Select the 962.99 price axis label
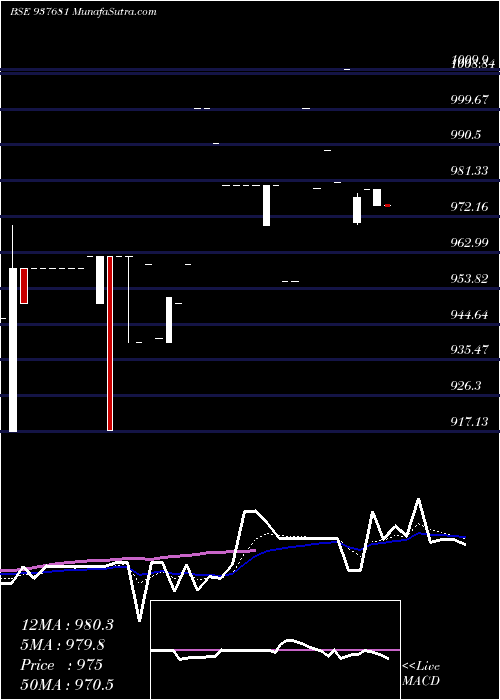 (469, 243)
